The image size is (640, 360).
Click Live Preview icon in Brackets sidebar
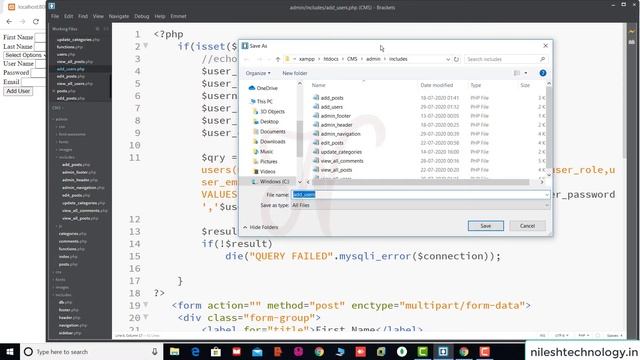[x=632, y=31]
